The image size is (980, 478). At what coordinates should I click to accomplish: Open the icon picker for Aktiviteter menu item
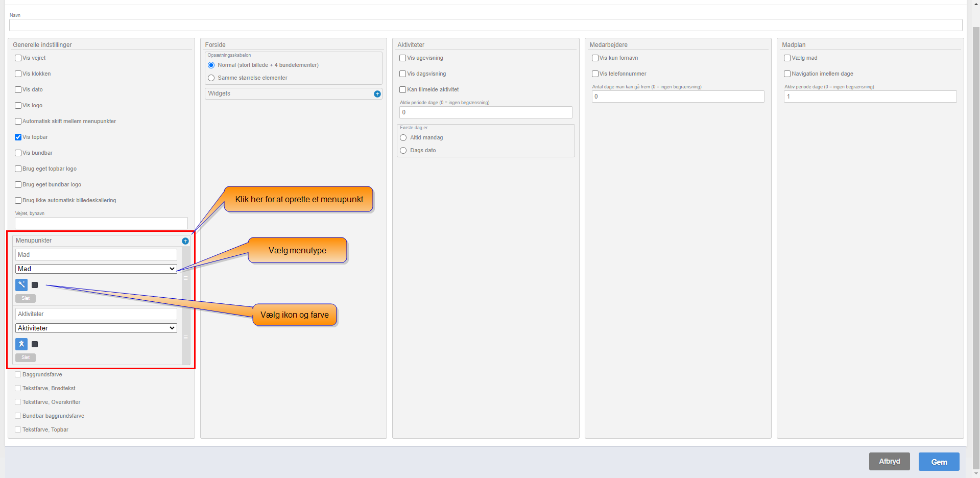(x=21, y=344)
